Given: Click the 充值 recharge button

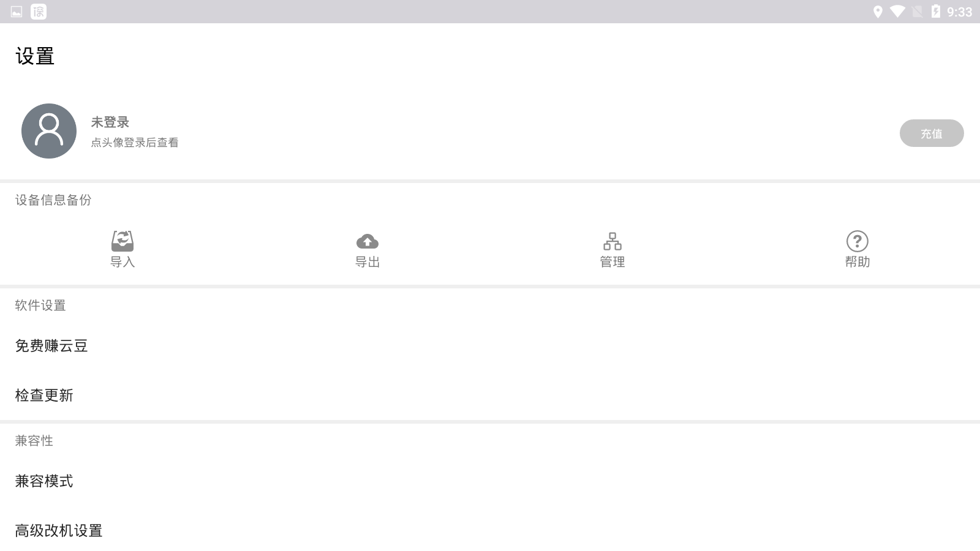Looking at the screenshot, I should point(932,133).
